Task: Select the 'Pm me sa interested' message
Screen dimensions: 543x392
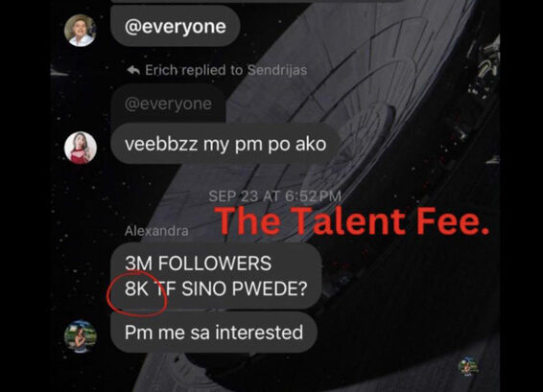Action: click(214, 333)
